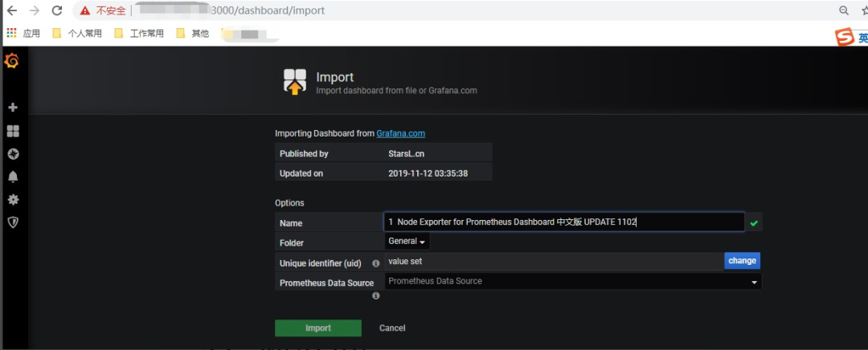Click into the dashboard Name input field
This screenshot has width=868, height=350.
(564, 222)
